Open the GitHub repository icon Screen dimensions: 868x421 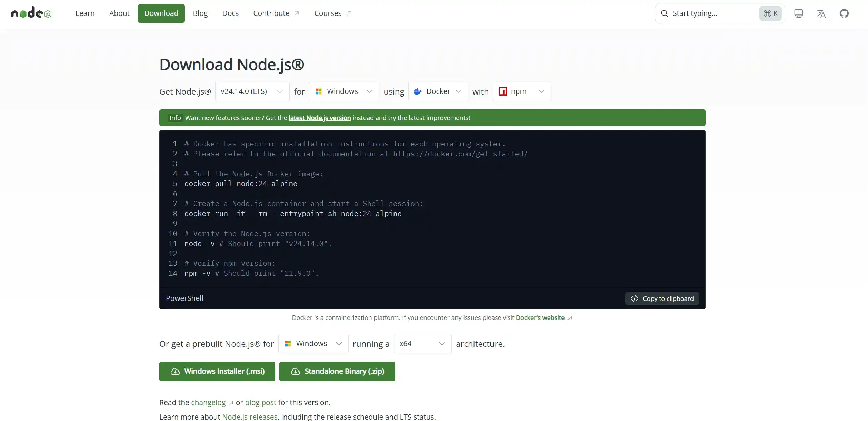pos(845,13)
